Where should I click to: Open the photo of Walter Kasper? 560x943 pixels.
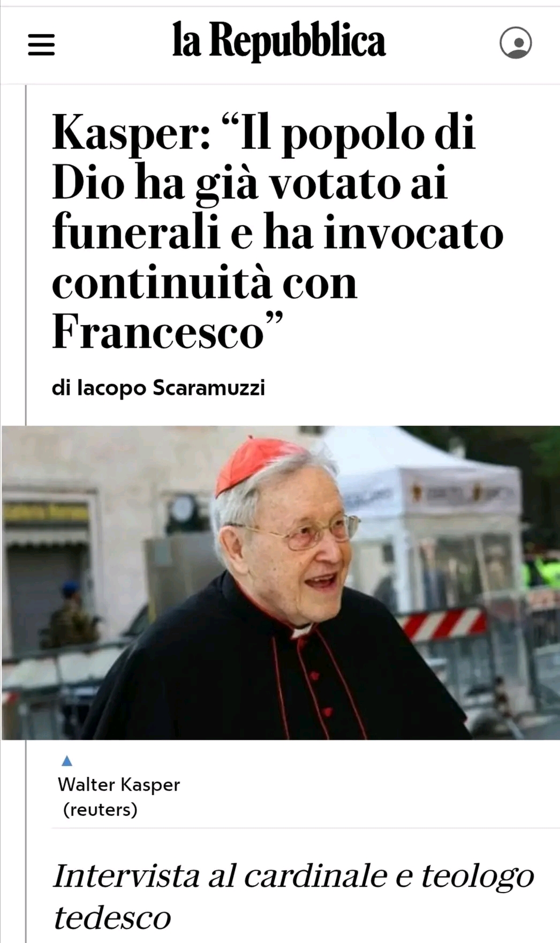[x=280, y=582]
